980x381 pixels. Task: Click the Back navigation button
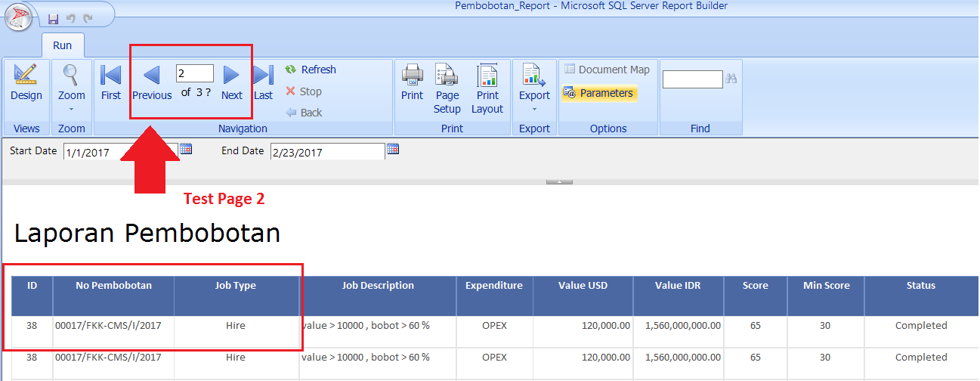point(304,113)
